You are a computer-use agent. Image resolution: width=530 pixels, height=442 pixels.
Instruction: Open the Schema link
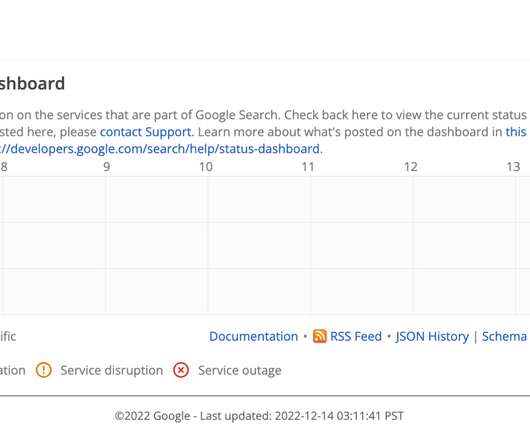504,336
